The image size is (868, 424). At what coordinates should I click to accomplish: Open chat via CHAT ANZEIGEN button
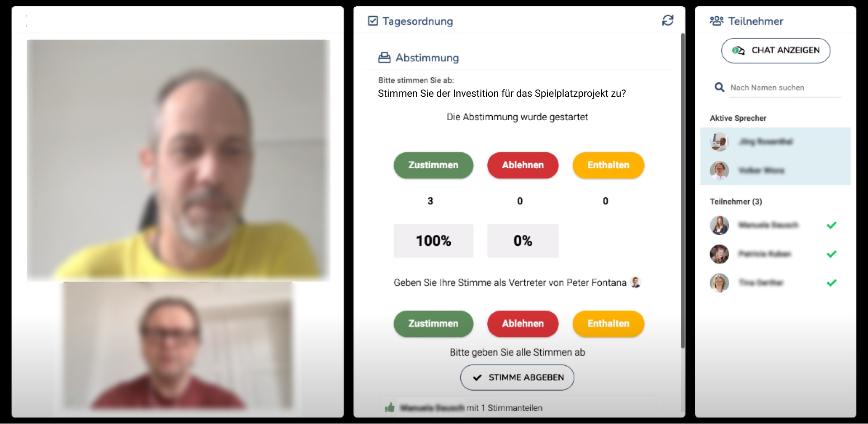click(776, 51)
